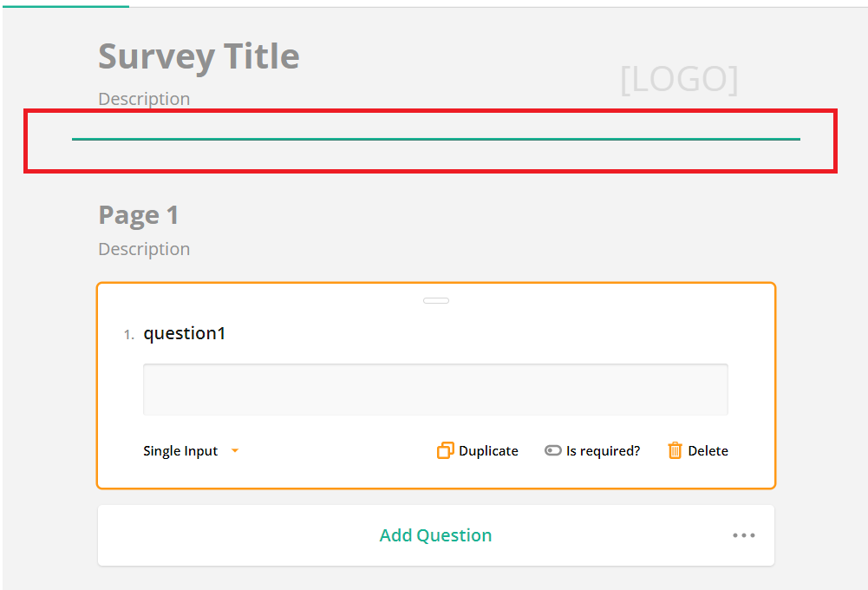
Task: Click the pill-shaped toggle beside Is required?
Action: (x=552, y=450)
